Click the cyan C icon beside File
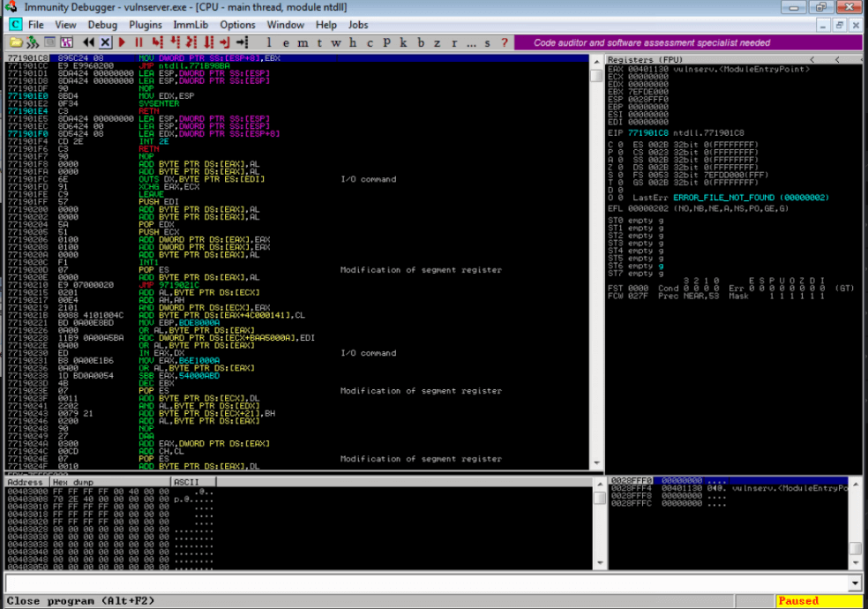 point(16,25)
